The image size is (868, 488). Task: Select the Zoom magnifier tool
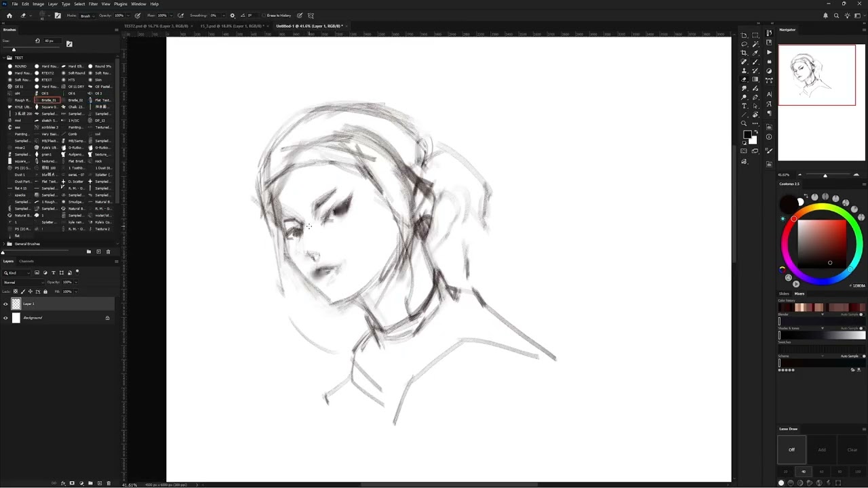pos(744,123)
